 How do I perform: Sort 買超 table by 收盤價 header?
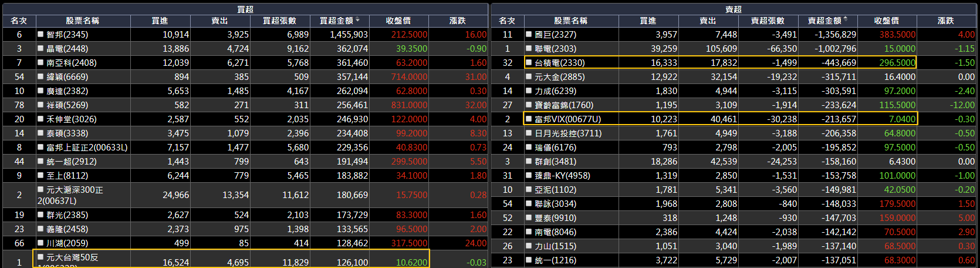399,21
